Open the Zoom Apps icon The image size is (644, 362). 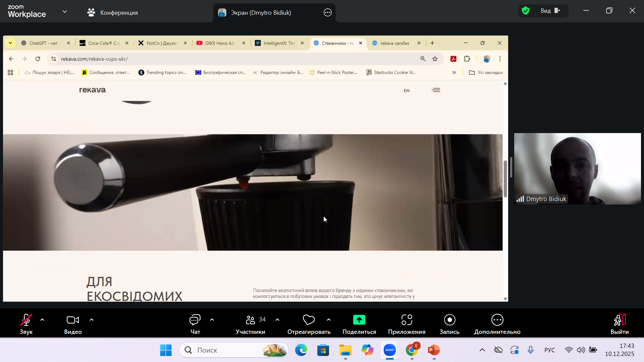[407, 320]
